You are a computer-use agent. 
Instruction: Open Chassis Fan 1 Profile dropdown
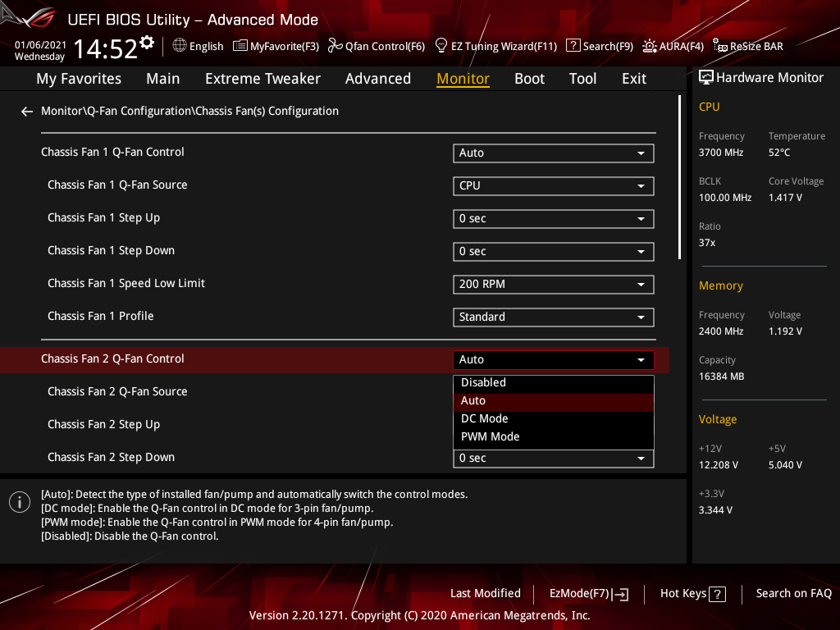(554, 317)
